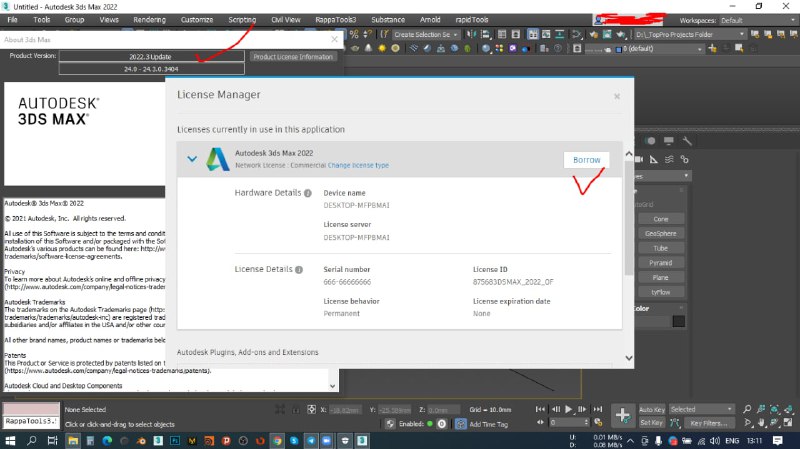Click the Key Mode toggle icon
The height and width of the screenshot is (449, 800).
tap(540, 422)
